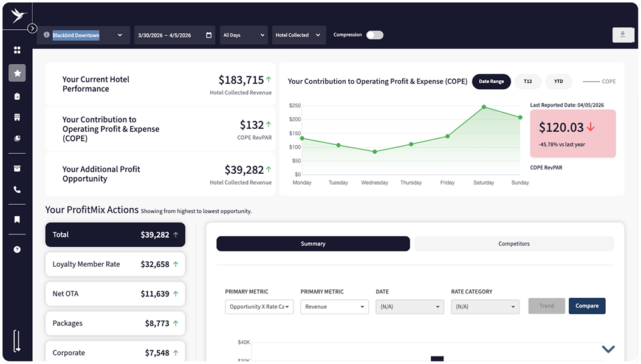Switch to the Competitors tab
The width and height of the screenshot is (641, 364).
513,244
